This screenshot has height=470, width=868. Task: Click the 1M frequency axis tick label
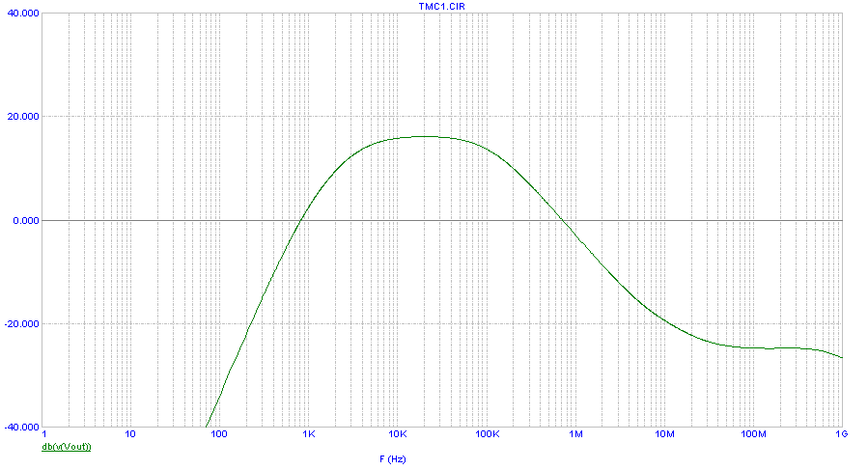click(576, 434)
